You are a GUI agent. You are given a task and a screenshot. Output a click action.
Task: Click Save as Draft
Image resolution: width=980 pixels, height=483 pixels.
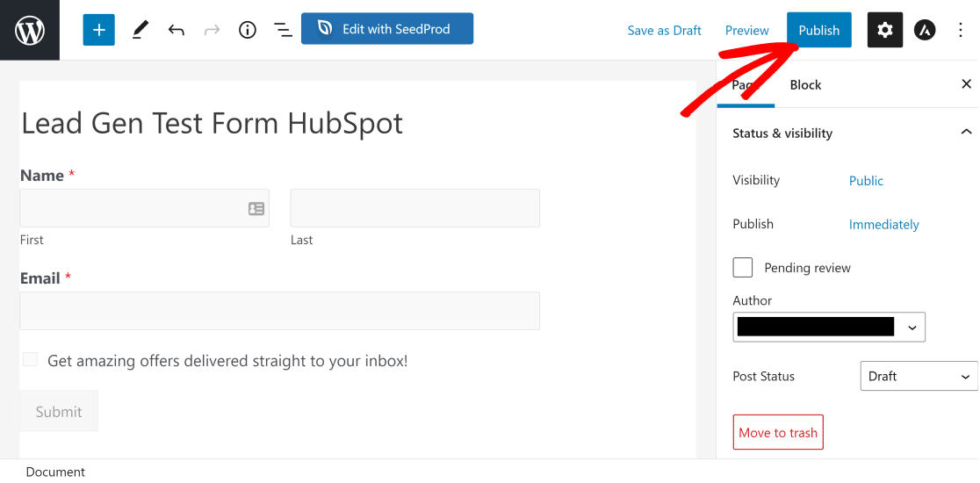coord(665,31)
